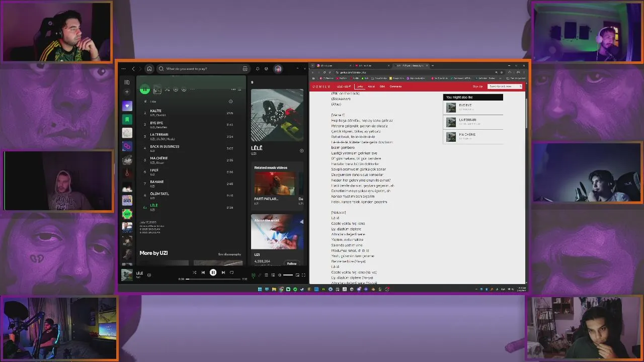
Task: Open 2023 playlist tile in sidebar
Action: 127,201
